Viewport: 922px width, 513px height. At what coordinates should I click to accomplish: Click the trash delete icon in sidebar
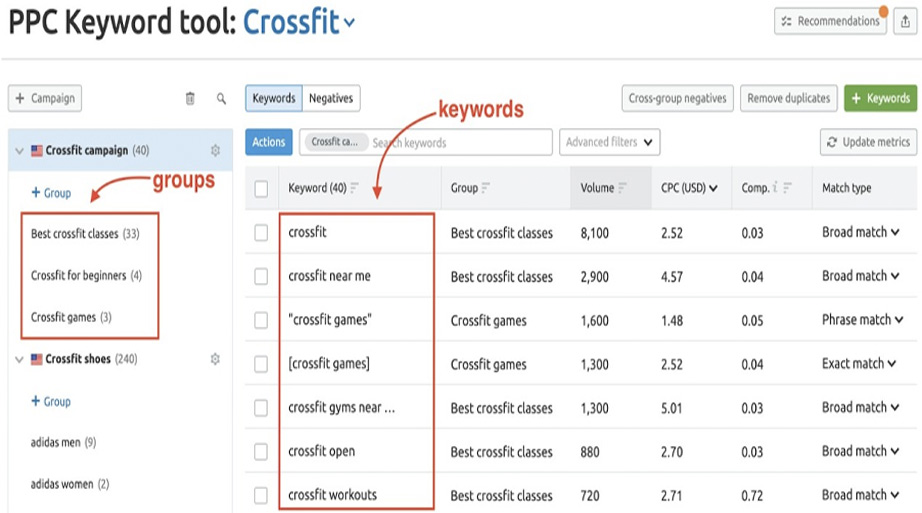point(190,99)
